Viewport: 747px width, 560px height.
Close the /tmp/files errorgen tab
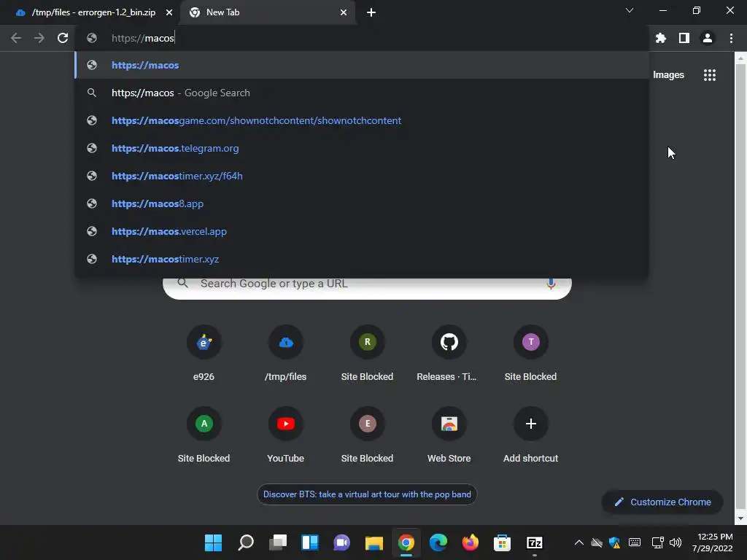pyautogui.click(x=169, y=12)
